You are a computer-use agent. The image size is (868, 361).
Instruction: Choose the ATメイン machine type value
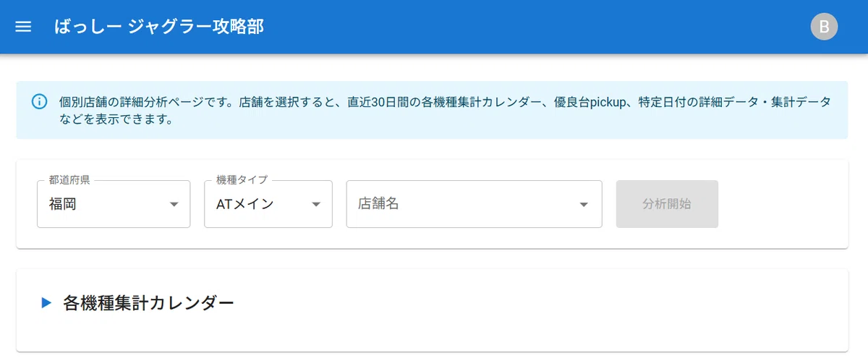245,204
